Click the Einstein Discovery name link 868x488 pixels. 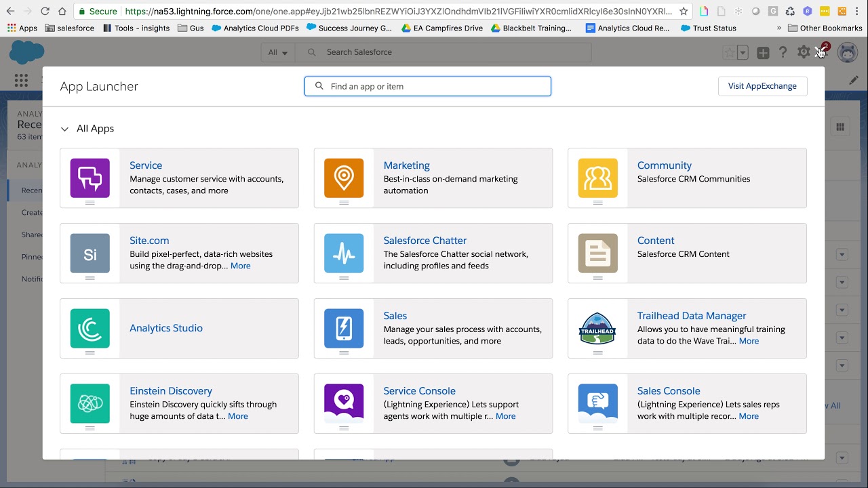pyautogui.click(x=171, y=391)
